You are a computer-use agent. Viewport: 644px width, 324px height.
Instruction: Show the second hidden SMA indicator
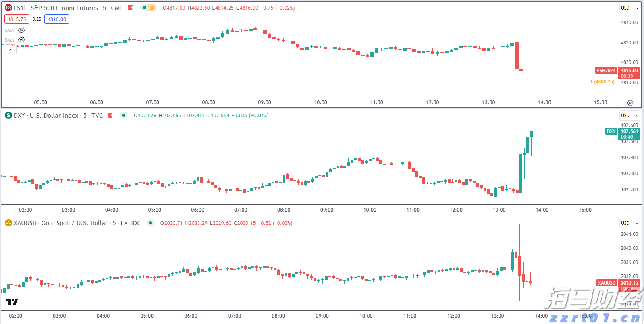point(21,40)
